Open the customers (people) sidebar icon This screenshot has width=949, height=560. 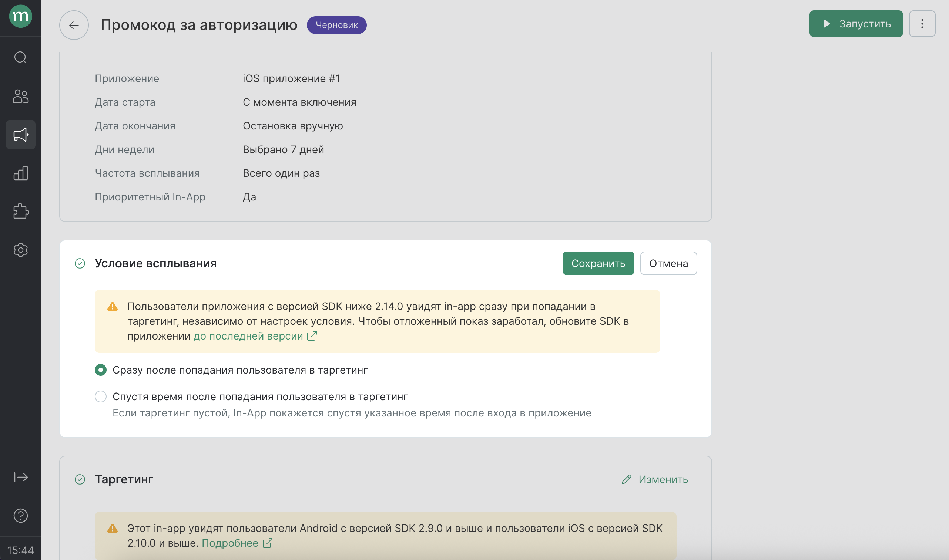[20, 96]
